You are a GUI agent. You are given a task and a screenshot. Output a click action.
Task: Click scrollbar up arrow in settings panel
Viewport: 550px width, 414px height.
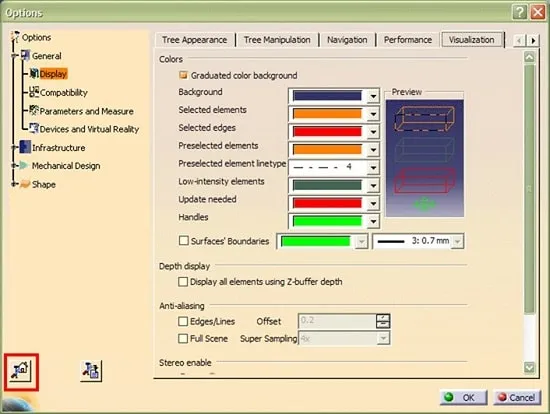[x=529, y=57]
